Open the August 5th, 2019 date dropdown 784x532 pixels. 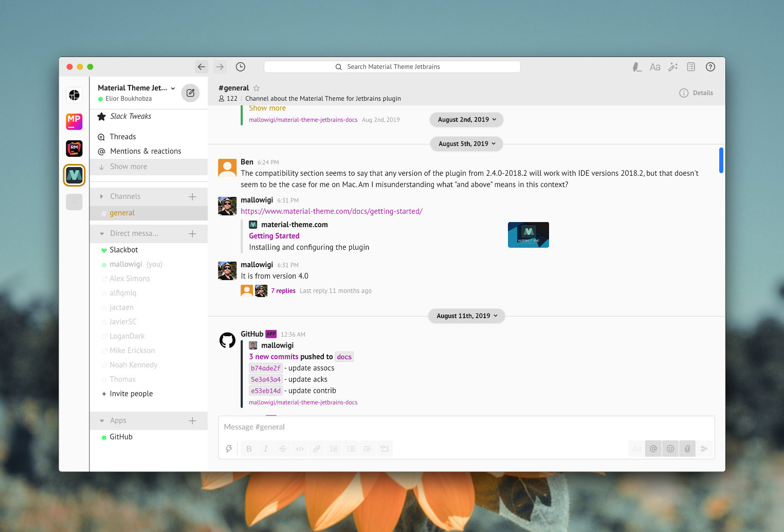467,144
